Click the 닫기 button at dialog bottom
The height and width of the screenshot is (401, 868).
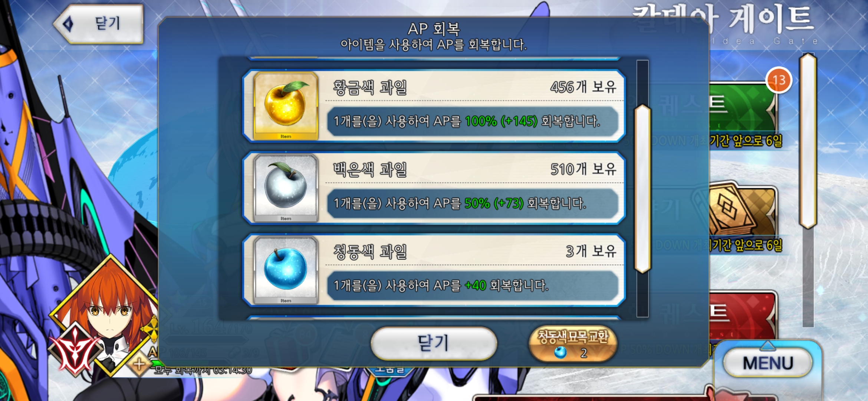click(434, 343)
